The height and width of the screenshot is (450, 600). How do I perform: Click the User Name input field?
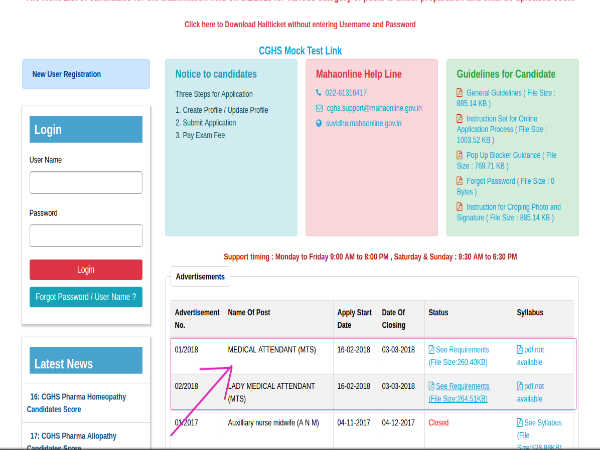pos(86,183)
